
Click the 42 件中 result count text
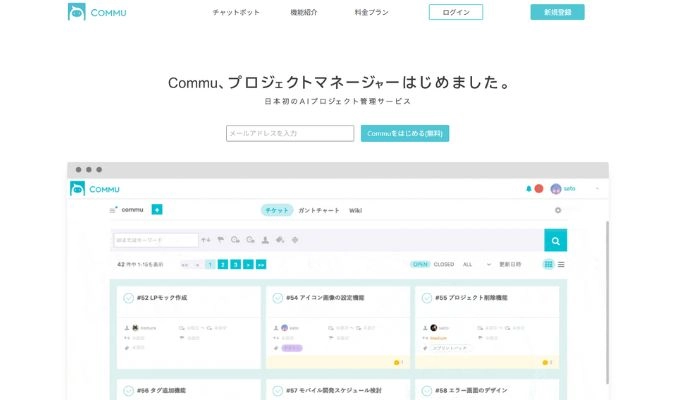coord(140,264)
